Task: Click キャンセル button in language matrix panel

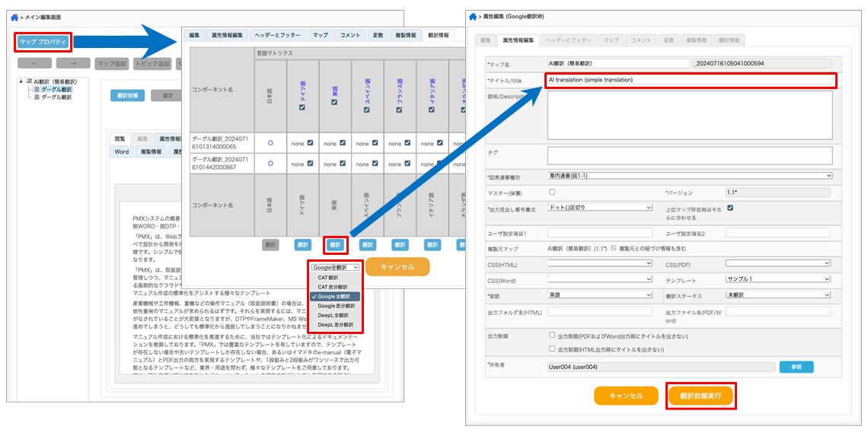Action: tap(397, 266)
